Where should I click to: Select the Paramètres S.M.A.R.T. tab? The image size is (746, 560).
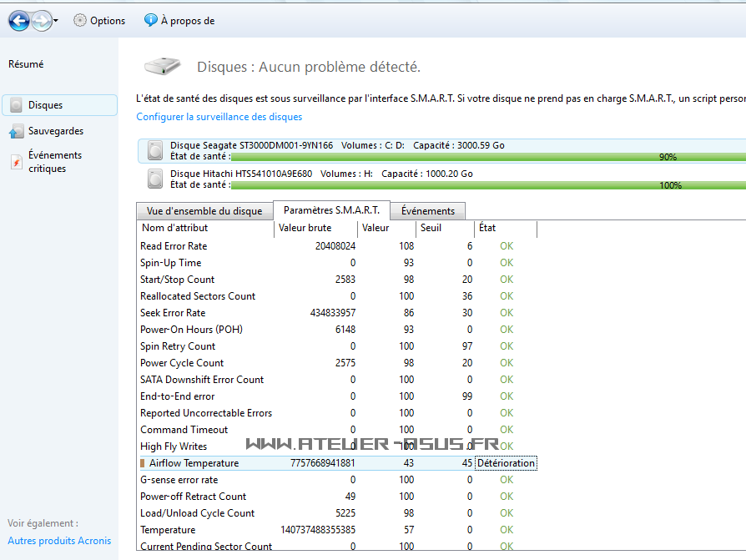331,210
